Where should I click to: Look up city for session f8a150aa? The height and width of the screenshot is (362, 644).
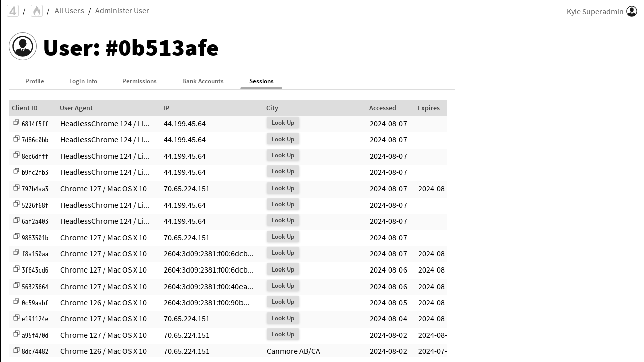point(283,253)
